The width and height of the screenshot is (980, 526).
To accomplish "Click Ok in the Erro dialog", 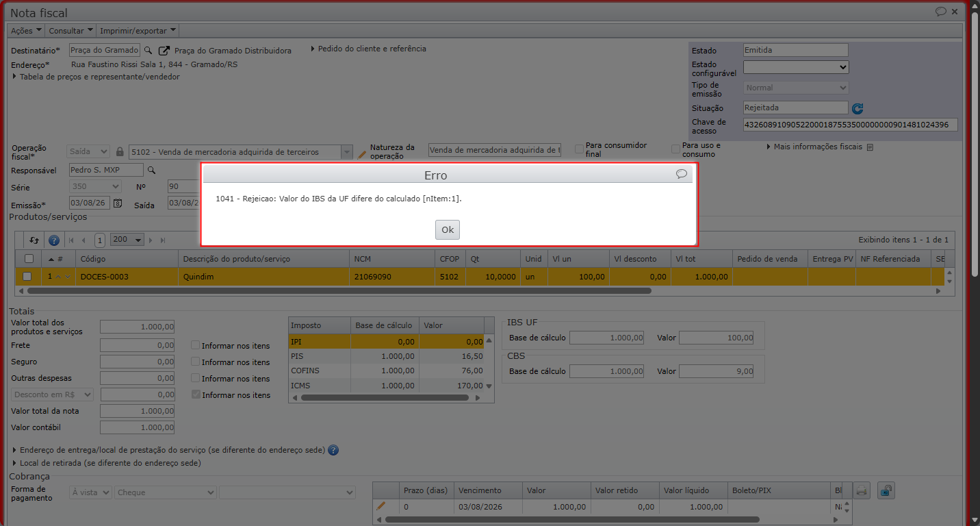I will (448, 229).
